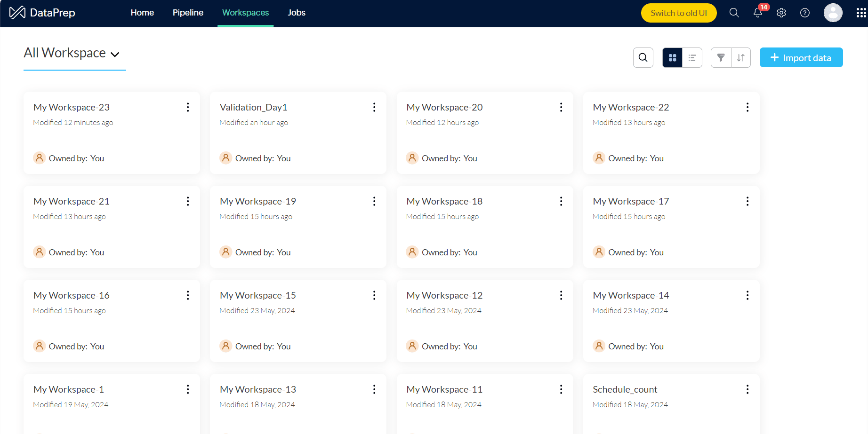This screenshot has height=434, width=868.
Task: Select the Workspaces tab
Action: pos(245,13)
